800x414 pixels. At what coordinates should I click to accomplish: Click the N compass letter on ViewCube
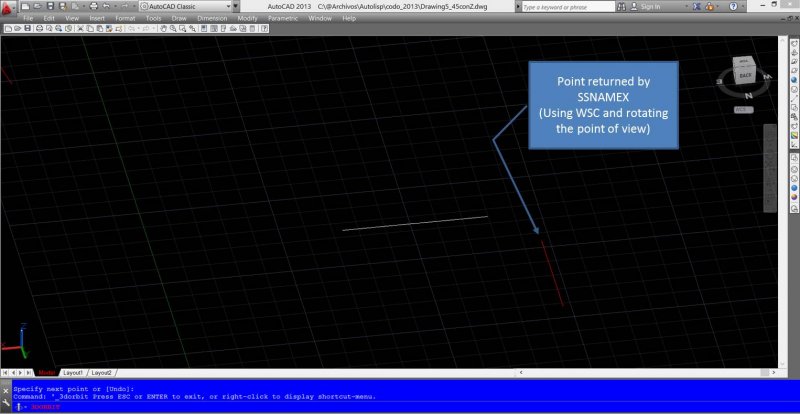(748, 95)
